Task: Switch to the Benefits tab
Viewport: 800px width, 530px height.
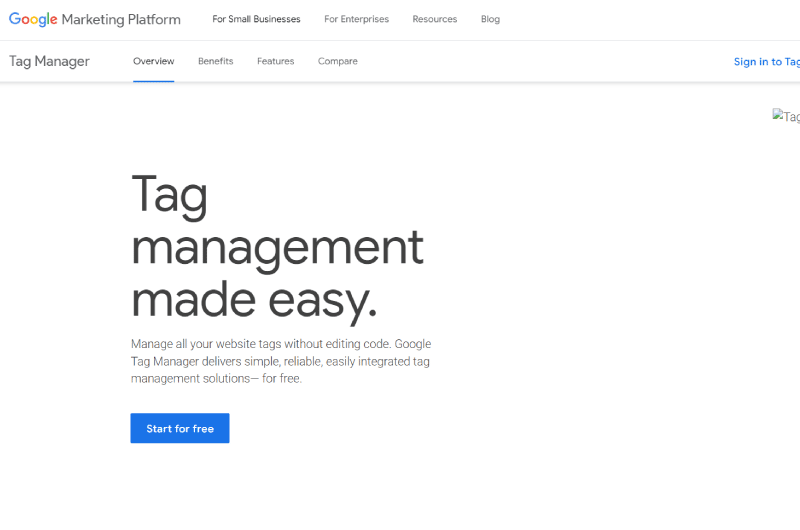Action: click(215, 61)
